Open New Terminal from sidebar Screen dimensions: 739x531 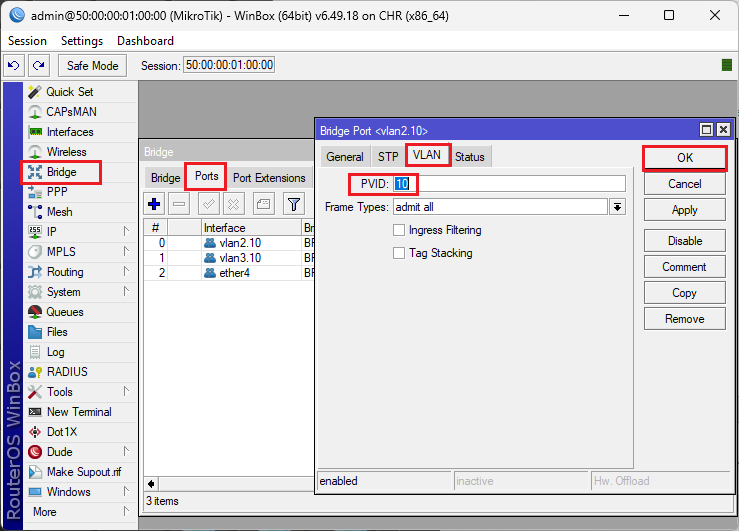[79, 412]
